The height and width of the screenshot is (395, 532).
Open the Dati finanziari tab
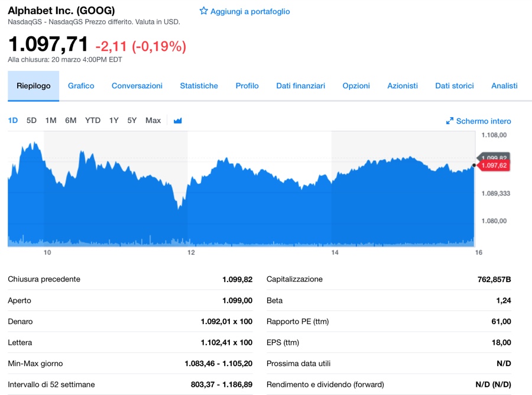pos(301,86)
